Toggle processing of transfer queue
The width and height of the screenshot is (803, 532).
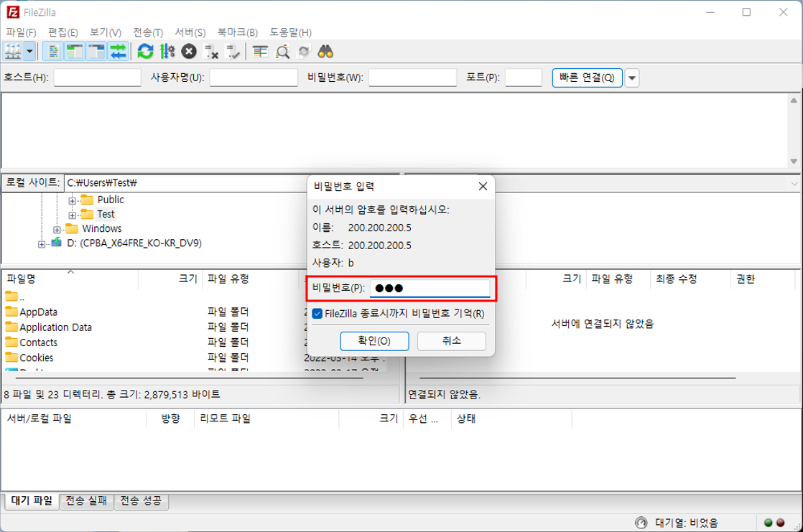pos(167,52)
